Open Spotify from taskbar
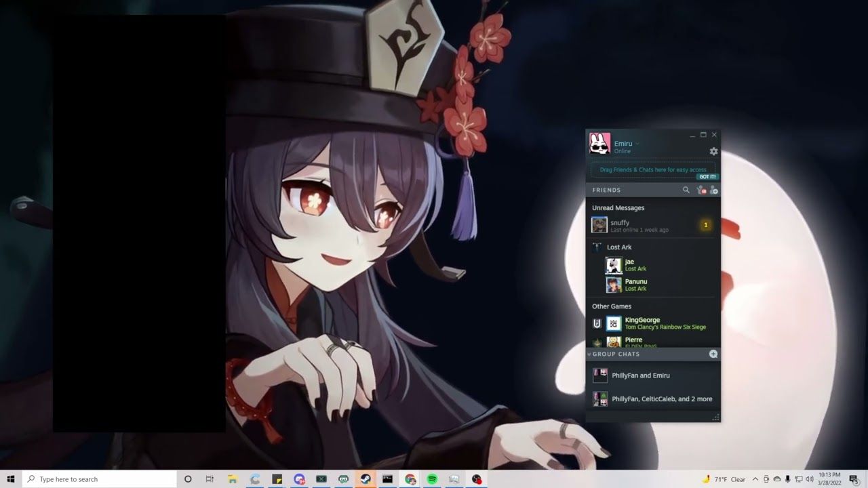Image resolution: width=868 pixels, height=488 pixels. tap(432, 479)
